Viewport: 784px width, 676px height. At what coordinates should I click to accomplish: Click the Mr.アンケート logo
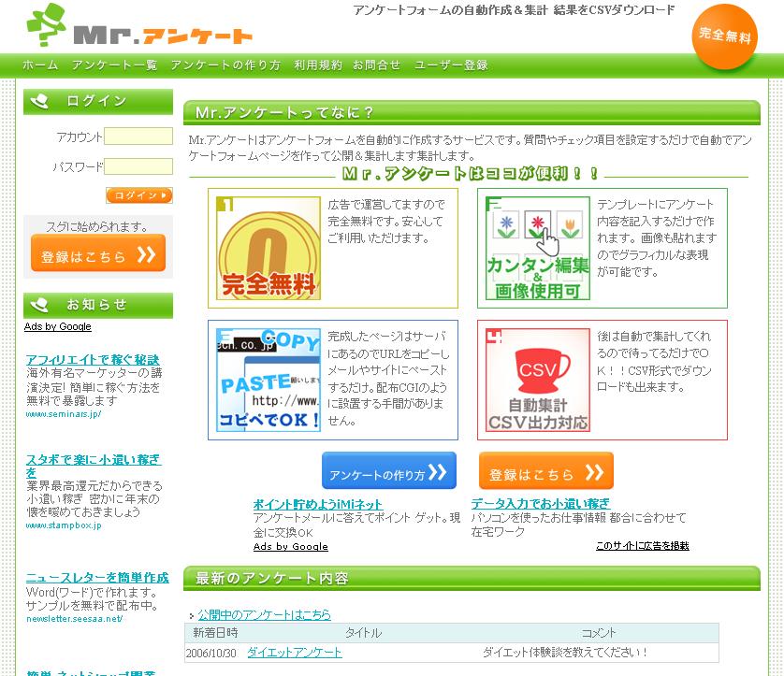tap(139, 26)
